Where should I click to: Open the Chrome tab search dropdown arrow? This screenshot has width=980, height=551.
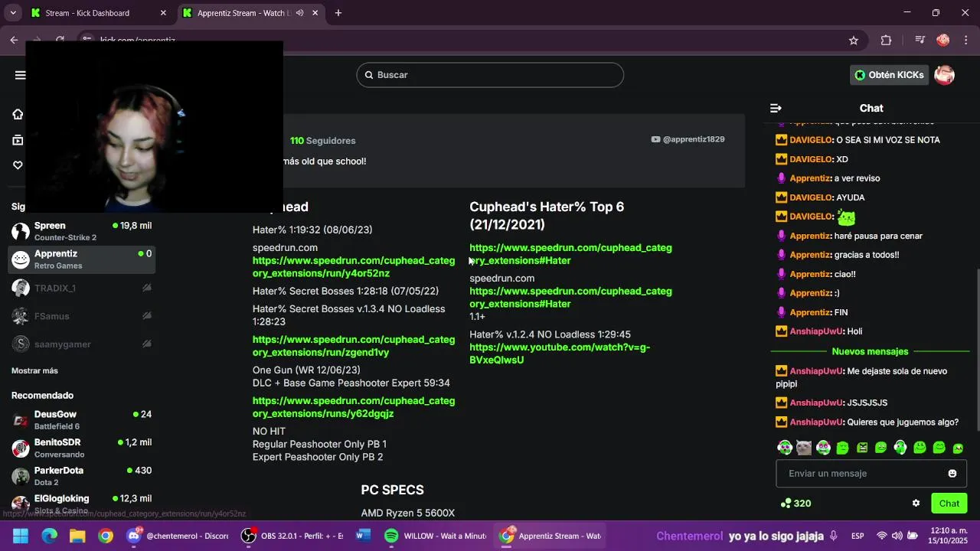[x=13, y=13]
